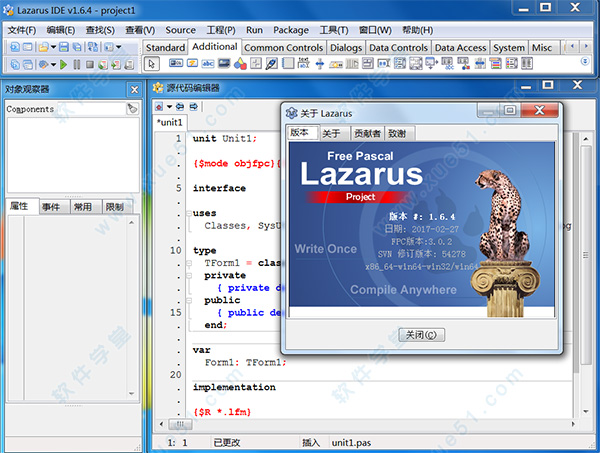Viewport: 600px width, 453px height.
Task: Pick the TBitBtn component icon
Action: click(176, 63)
